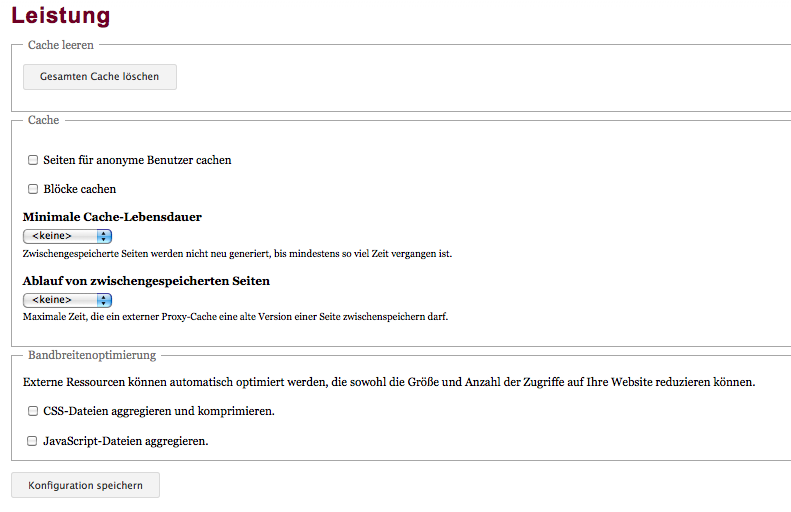The image size is (791, 512).
Task: Click the 'Leistung' page heading
Action: pyautogui.click(x=61, y=16)
